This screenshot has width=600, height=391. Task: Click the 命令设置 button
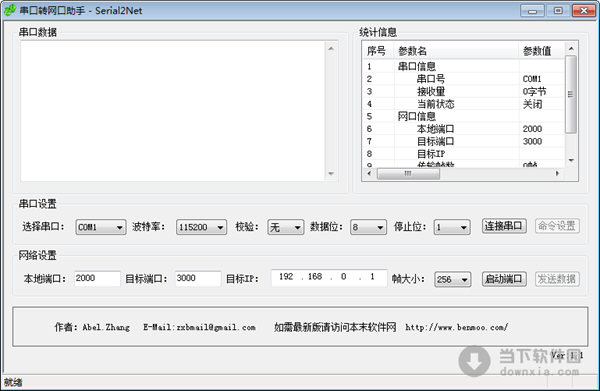[557, 226]
